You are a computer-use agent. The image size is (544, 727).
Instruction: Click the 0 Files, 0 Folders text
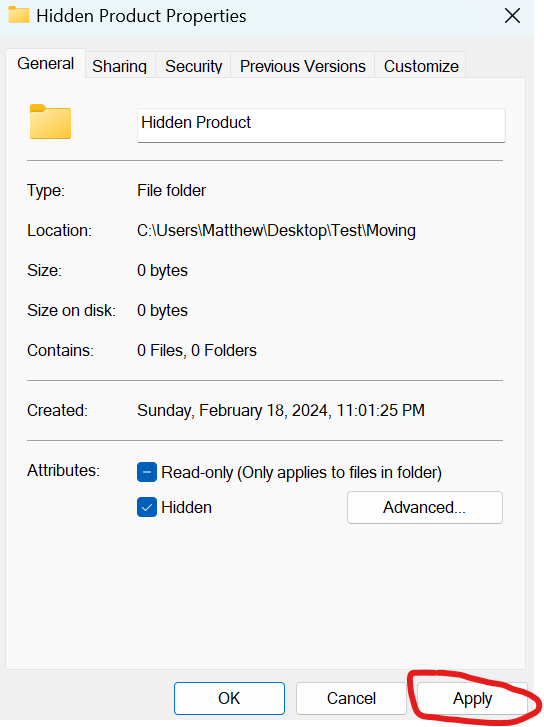pyautogui.click(x=197, y=351)
